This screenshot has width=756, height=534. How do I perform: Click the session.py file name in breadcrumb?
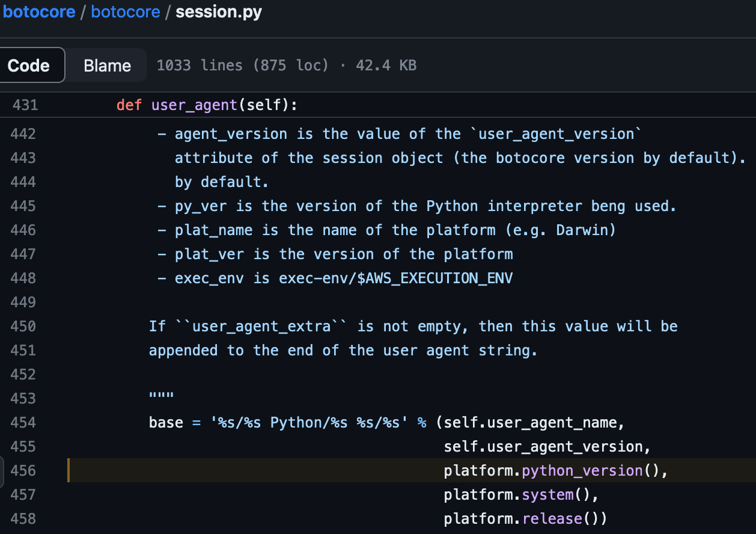point(219,12)
